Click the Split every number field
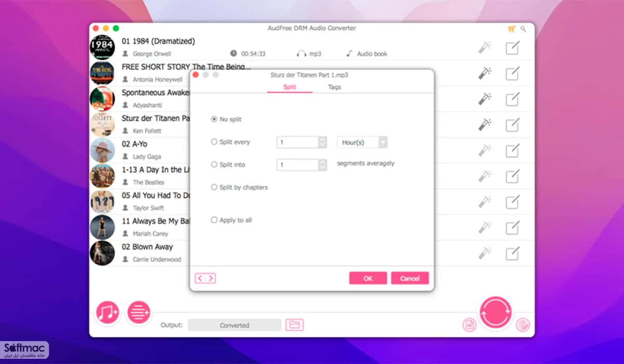624x364 pixels. click(x=297, y=142)
